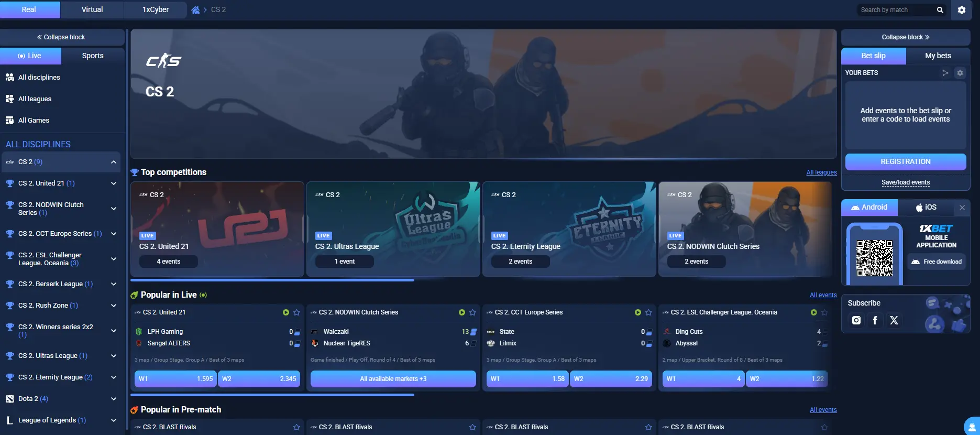This screenshot has height=435, width=980.
Task: Expand the Dota 2 (4) discipline
Action: [x=114, y=399]
